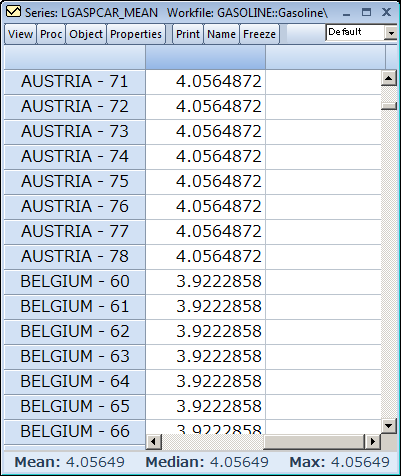Open the View menu
The width and height of the screenshot is (401, 476).
pos(20,34)
